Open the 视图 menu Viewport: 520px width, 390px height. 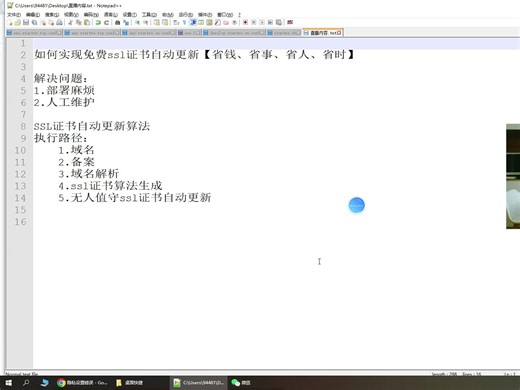point(71,15)
